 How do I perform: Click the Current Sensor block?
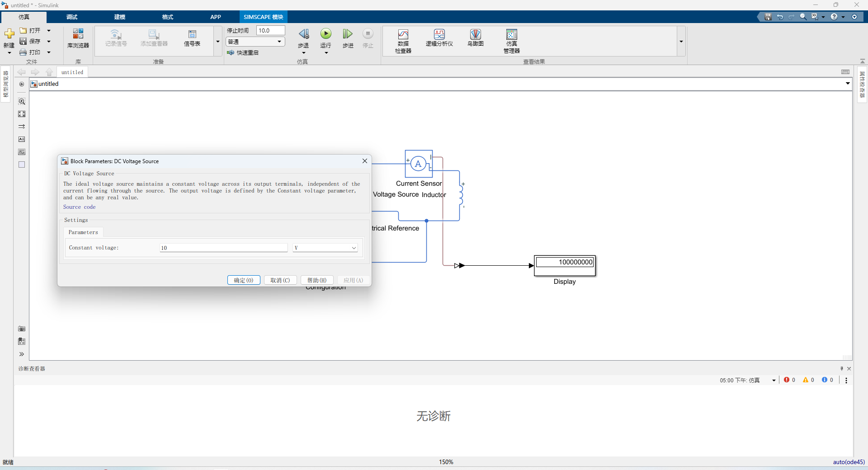click(x=419, y=164)
